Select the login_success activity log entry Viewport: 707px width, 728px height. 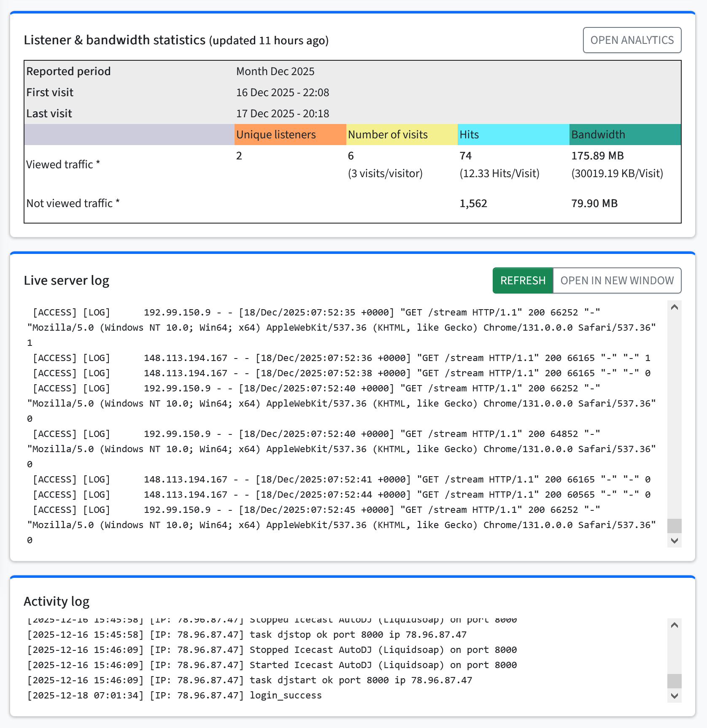coord(174,695)
